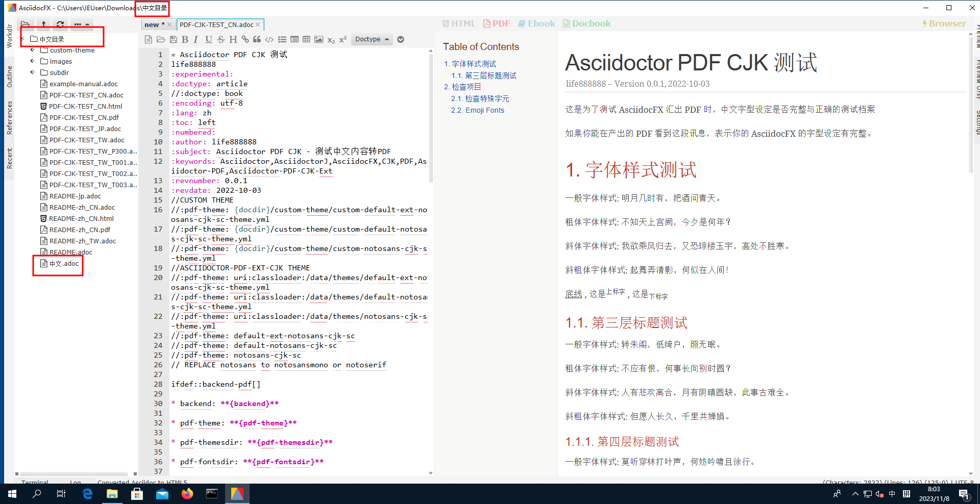
Task: Open the document in Browser preview
Action: tap(944, 23)
